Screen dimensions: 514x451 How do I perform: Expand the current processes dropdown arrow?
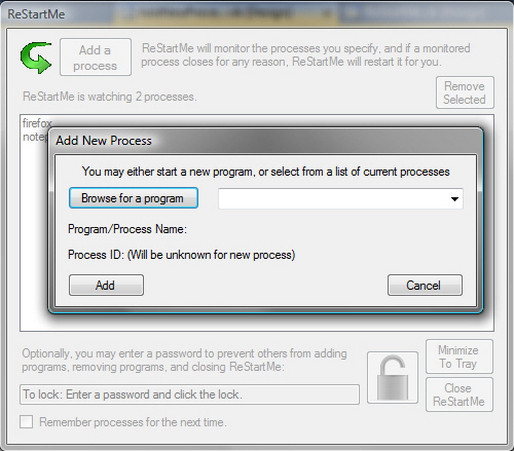tap(454, 199)
